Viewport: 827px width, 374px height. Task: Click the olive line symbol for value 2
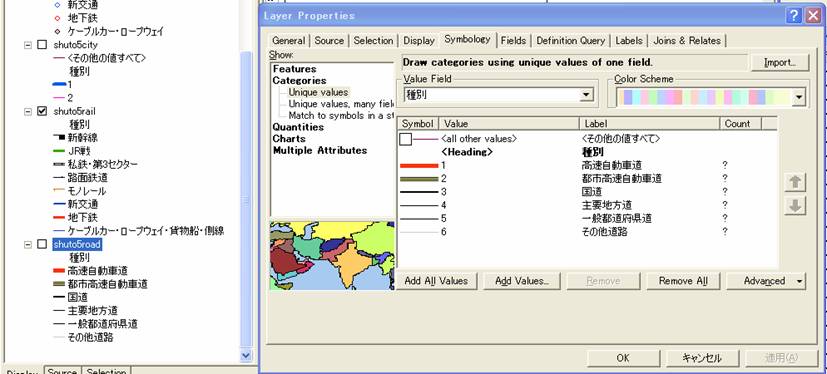(x=419, y=179)
